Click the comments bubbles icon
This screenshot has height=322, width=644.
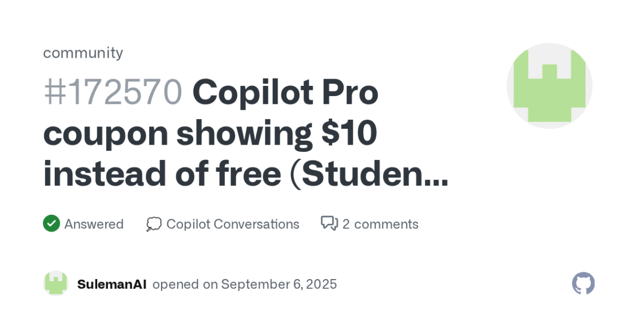pyautogui.click(x=329, y=224)
